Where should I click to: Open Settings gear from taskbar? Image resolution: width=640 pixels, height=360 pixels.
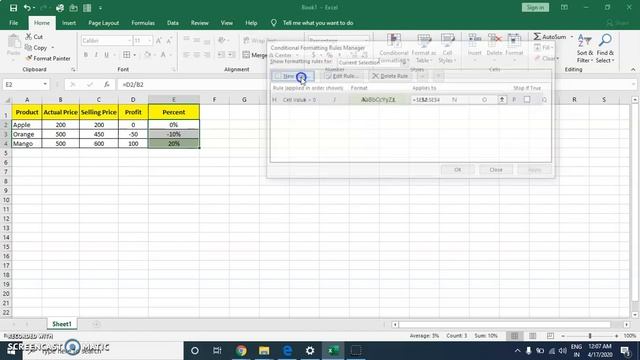point(310,350)
